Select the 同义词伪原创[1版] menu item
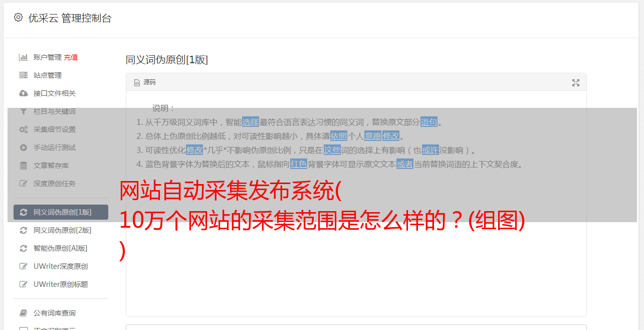The height and width of the screenshot is (330, 644). pos(61,212)
